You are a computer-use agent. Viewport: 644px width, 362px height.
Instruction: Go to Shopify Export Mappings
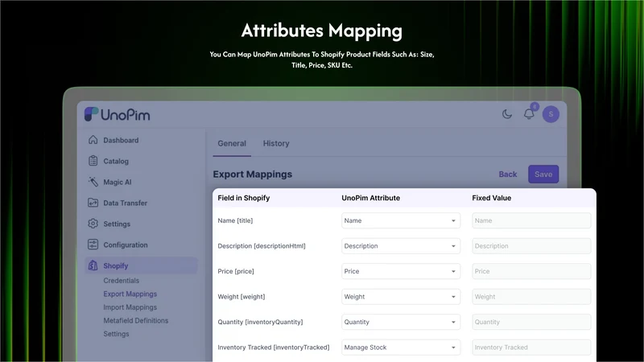coord(130,294)
